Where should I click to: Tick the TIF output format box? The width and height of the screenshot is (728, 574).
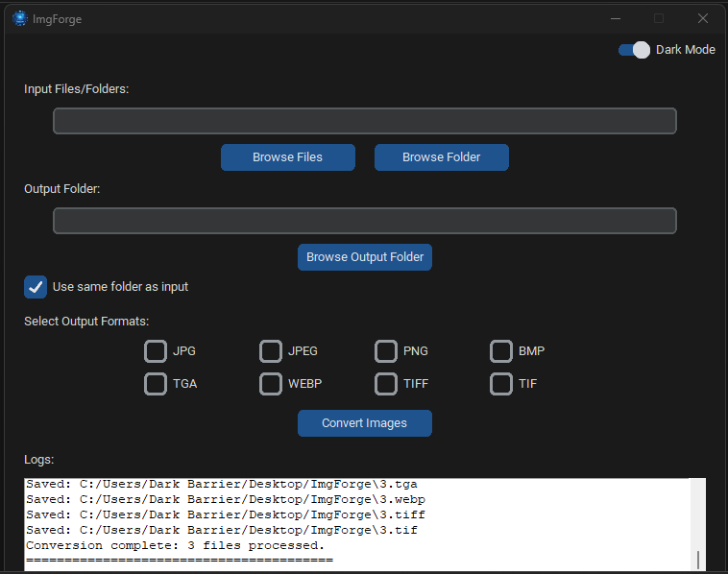[501, 384]
